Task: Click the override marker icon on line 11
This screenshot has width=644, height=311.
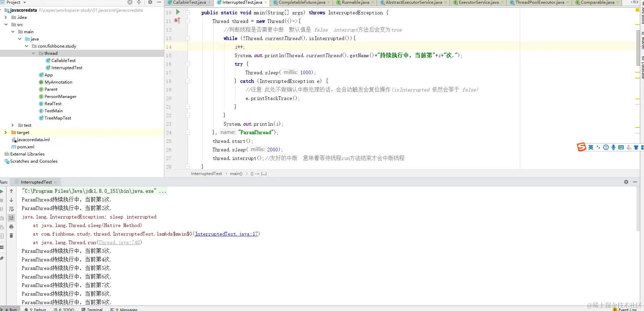Action: 177,21
